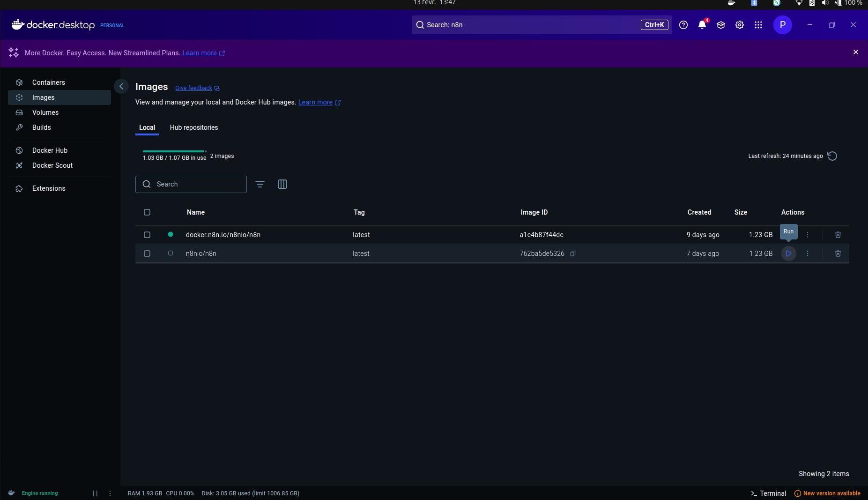Click the unused status circle of n8nio/n8n
This screenshot has height=500, width=868.
click(x=171, y=253)
